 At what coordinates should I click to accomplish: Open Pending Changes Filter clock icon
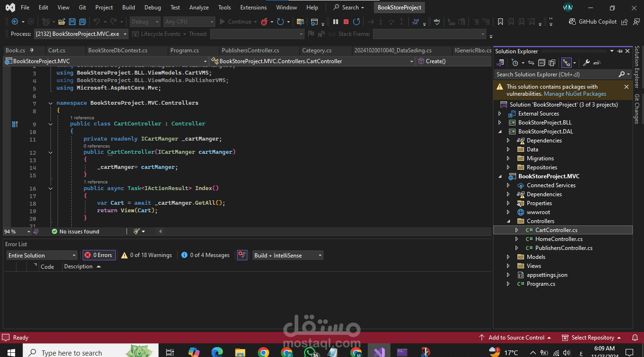pyautogui.click(x=515, y=63)
